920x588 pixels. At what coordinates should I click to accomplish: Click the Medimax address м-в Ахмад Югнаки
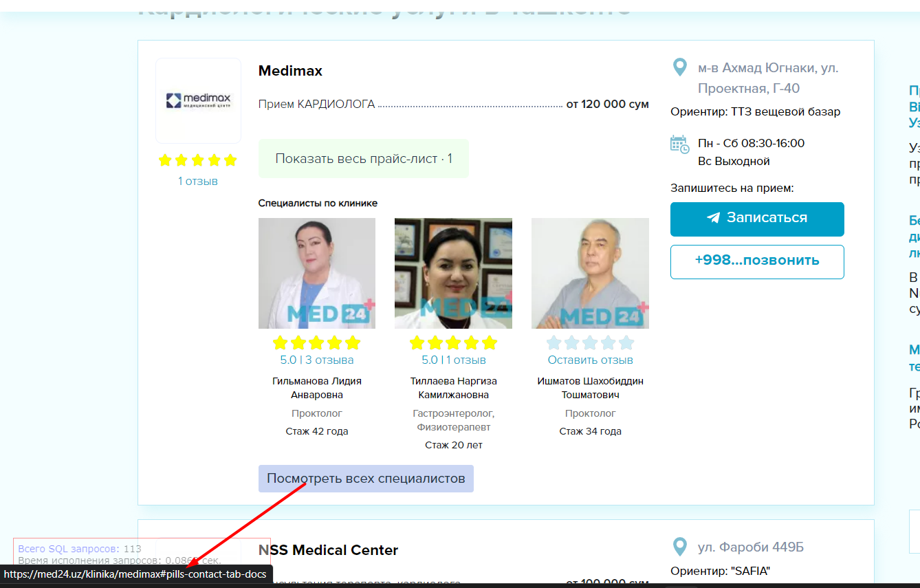tap(768, 78)
